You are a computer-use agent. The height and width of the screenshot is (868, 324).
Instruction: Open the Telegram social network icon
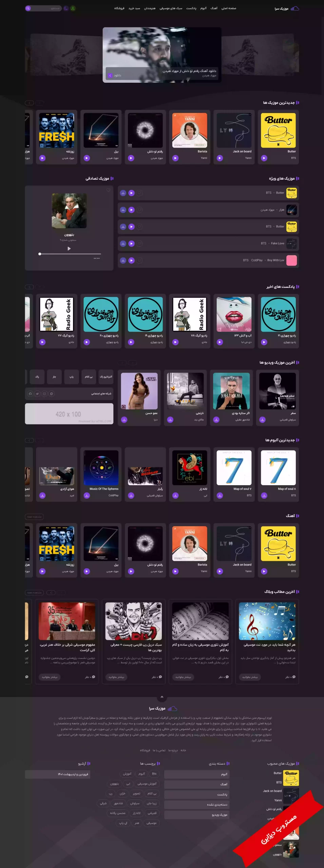click(x=52, y=394)
